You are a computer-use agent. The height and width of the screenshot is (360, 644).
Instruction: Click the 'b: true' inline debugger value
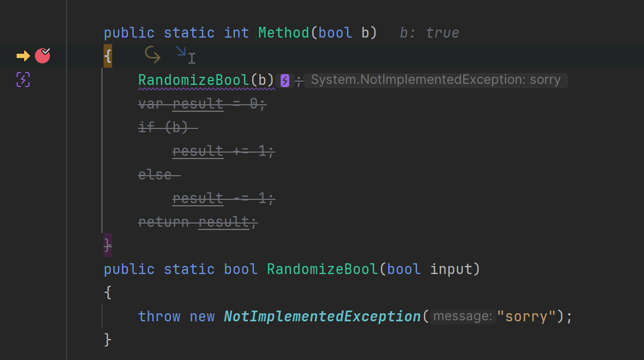coord(429,33)
